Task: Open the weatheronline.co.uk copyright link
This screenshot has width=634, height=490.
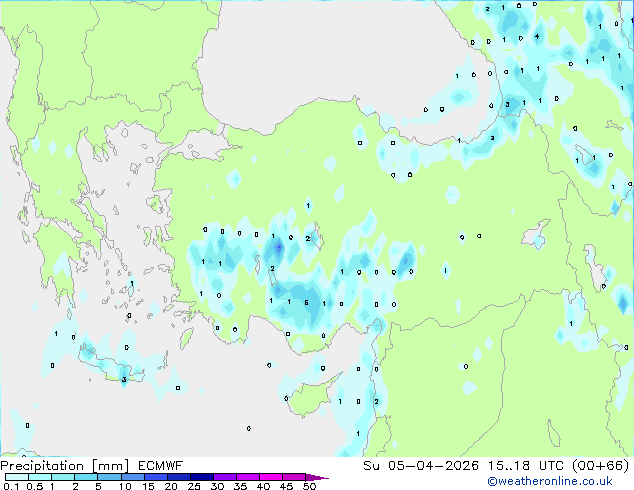Action: pos(550,481)
